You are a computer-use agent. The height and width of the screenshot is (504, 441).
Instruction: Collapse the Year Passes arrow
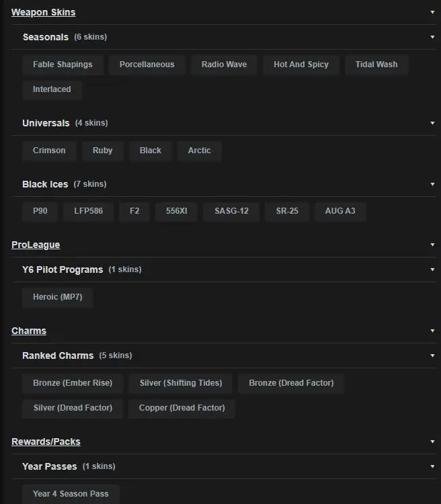pos(432,466)
